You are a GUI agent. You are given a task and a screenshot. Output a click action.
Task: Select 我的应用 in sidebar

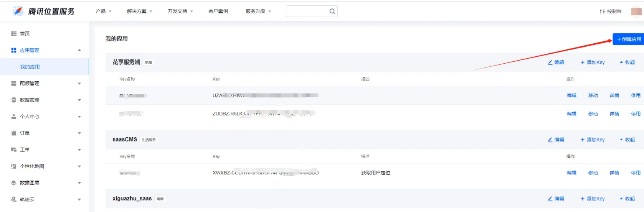(x=45, y=67)
